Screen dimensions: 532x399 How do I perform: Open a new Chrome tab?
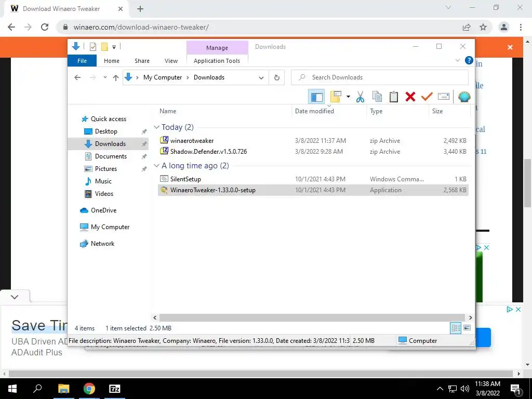click(x=140, y=9)
